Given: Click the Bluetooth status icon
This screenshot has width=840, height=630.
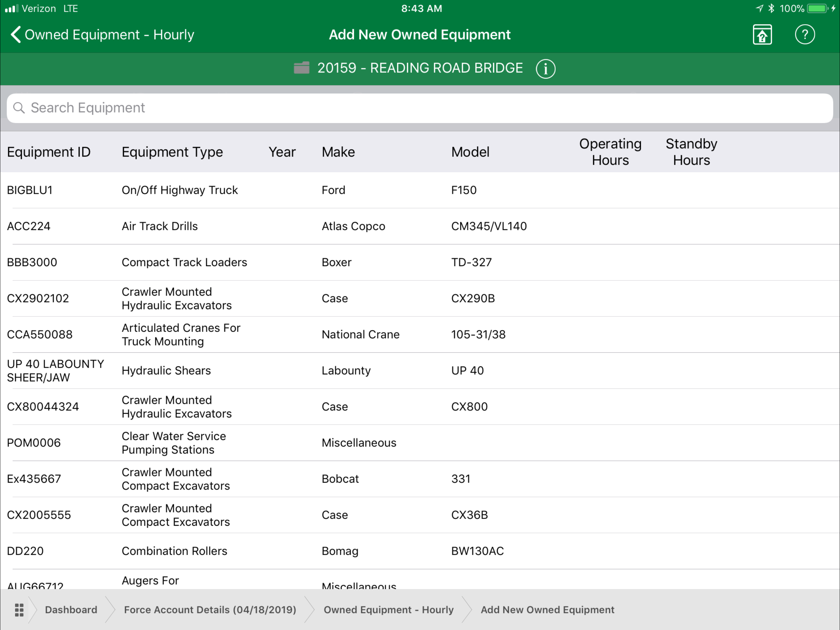Looking at the screenshot, I should tap(771, 8).
